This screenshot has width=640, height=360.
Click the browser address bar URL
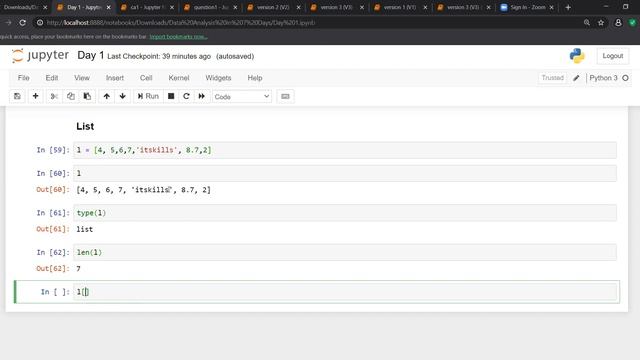click(x=180, y=23)
